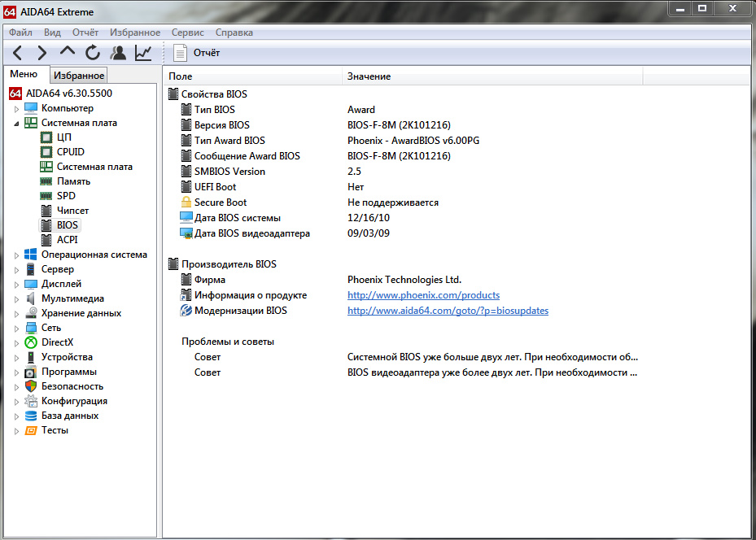The height and width of the screenshot is (540, 756).
Task: Click the Back navigation arrow
Action: [17, 53]
